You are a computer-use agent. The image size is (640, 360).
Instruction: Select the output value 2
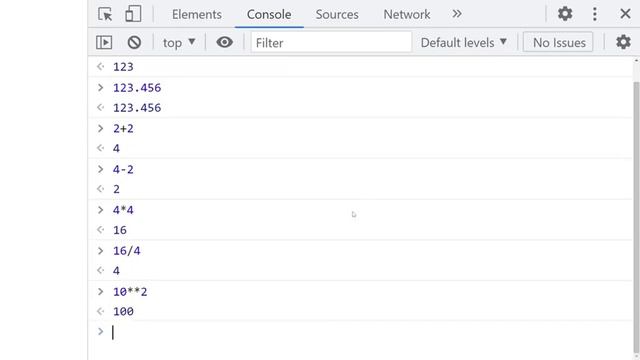pyautogui.click(x=116, y=189)
